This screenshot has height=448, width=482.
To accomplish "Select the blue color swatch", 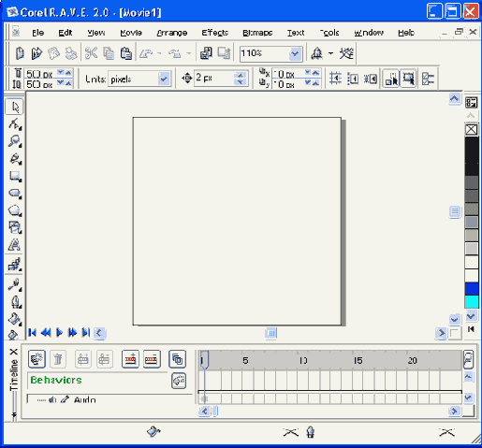I will 472,289.
